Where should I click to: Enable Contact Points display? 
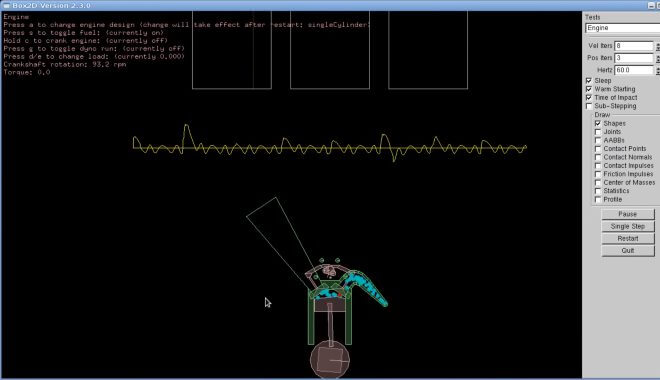[598, 149]
